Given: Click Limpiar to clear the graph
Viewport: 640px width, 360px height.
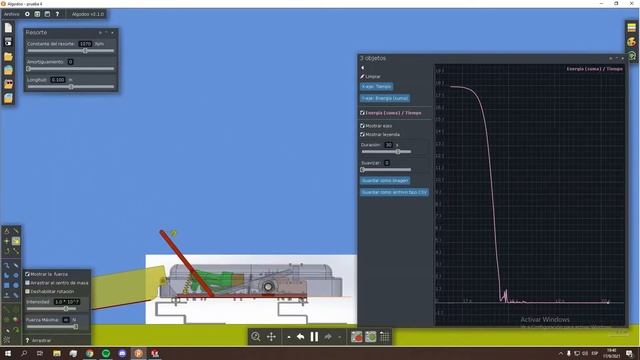Looking at the screenshot, I should tap(370, 76).
